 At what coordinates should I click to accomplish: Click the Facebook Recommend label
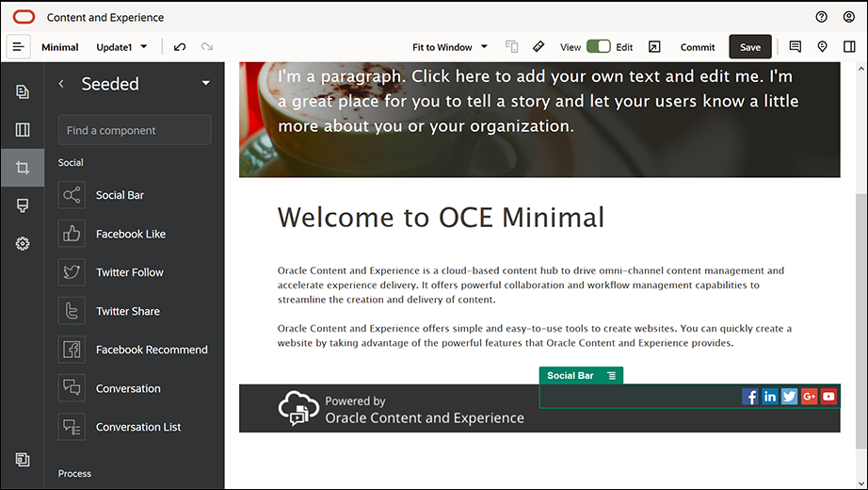click(152, 350)
